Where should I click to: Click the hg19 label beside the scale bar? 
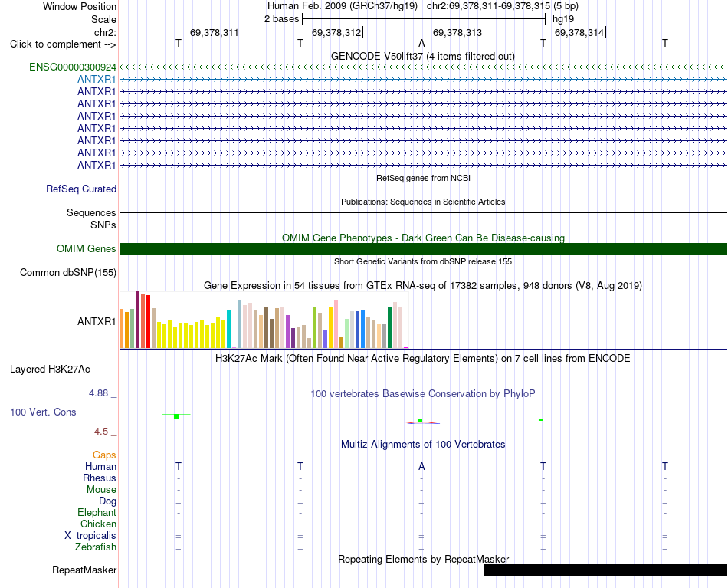[x=563, y=19]
